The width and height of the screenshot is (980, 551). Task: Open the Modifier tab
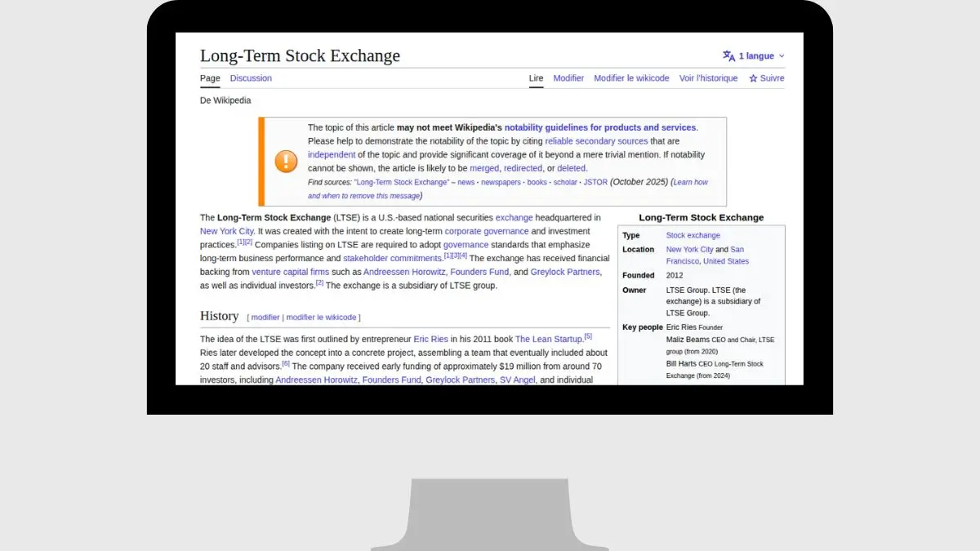(x=568, y=78)
